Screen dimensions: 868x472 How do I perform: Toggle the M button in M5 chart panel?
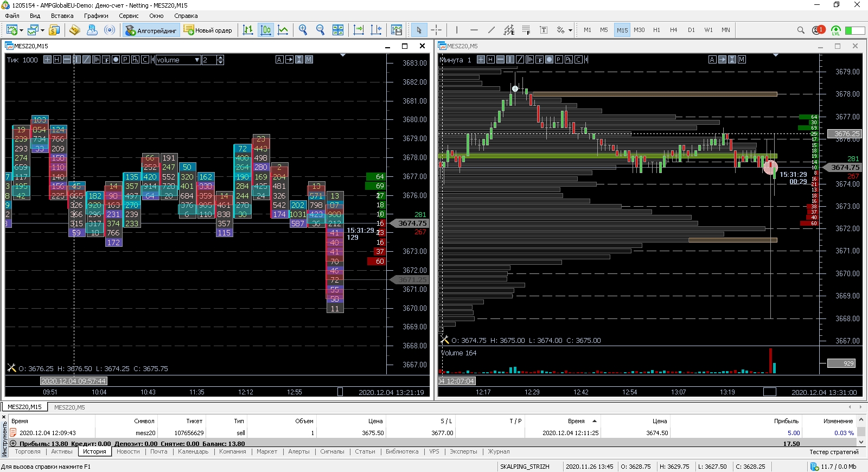click(x=742, y=60)
